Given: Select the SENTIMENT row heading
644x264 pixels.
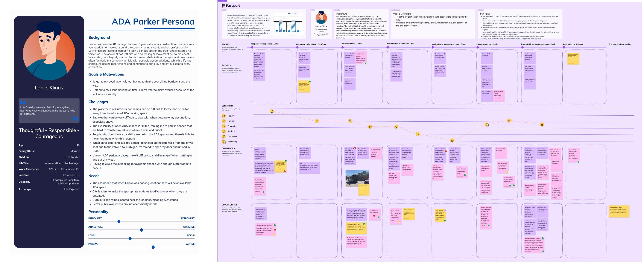Looking at the screenshot, I should click(227, 106).
